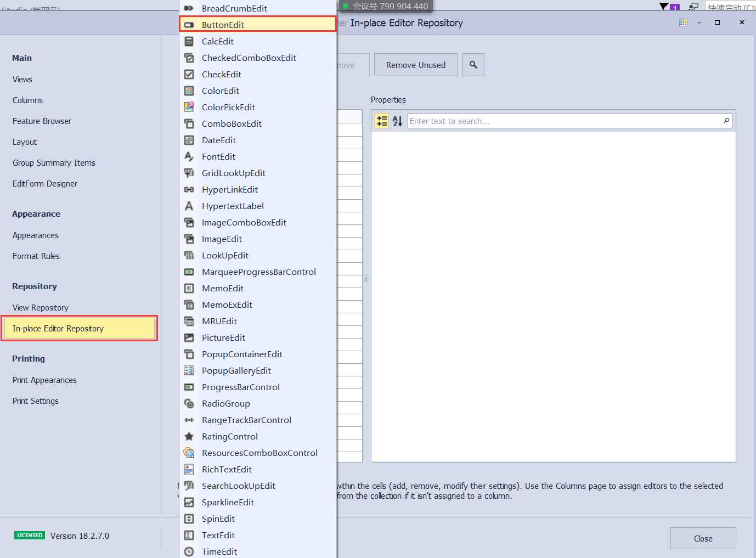Click the ImageEdit icon
Image resolution: width=756 pixels, height=558 pixels.
pyautogui.click(x=189, y=239)
